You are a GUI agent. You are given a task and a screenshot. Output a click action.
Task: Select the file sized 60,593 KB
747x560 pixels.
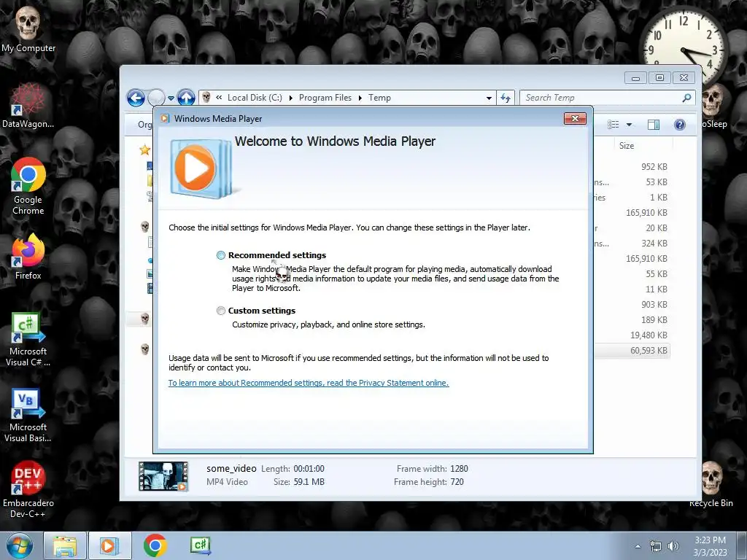pyautogui.click(x=649, y=351)
